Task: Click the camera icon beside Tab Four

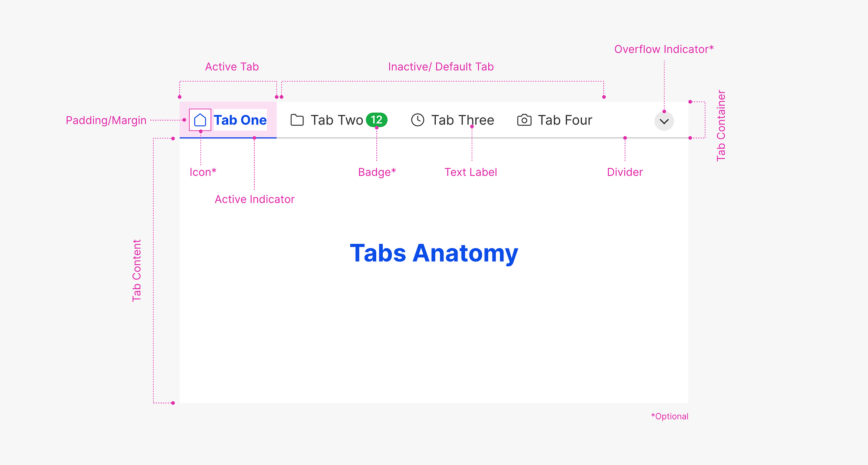Action: [x=524, y=120]
